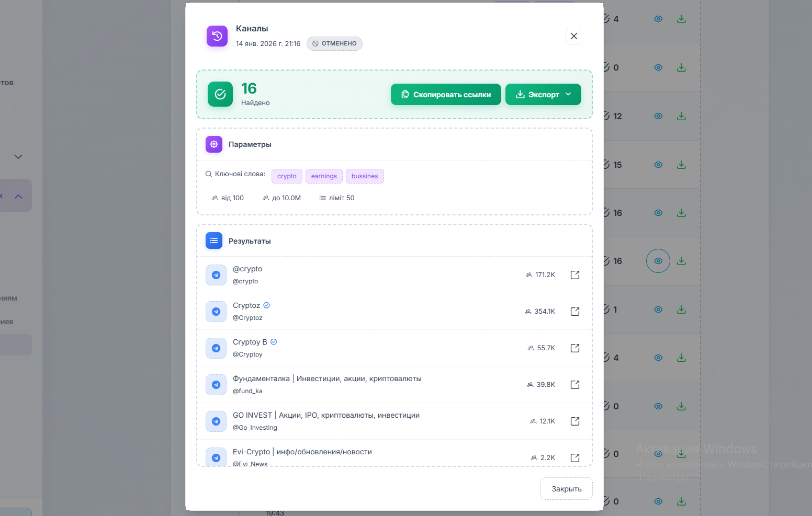Open the Экспорт dropdown menu
This screenshot has width=812, height=516.
[x=543, y=95]
